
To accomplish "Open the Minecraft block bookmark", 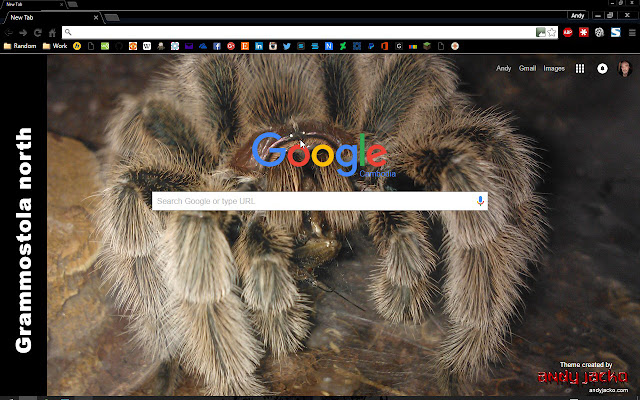I will tap(427, 46).
